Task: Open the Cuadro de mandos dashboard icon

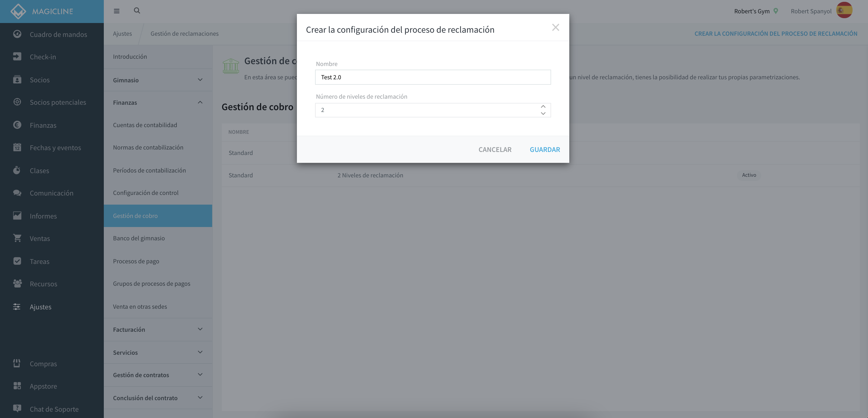Action: tap(17, 34)
